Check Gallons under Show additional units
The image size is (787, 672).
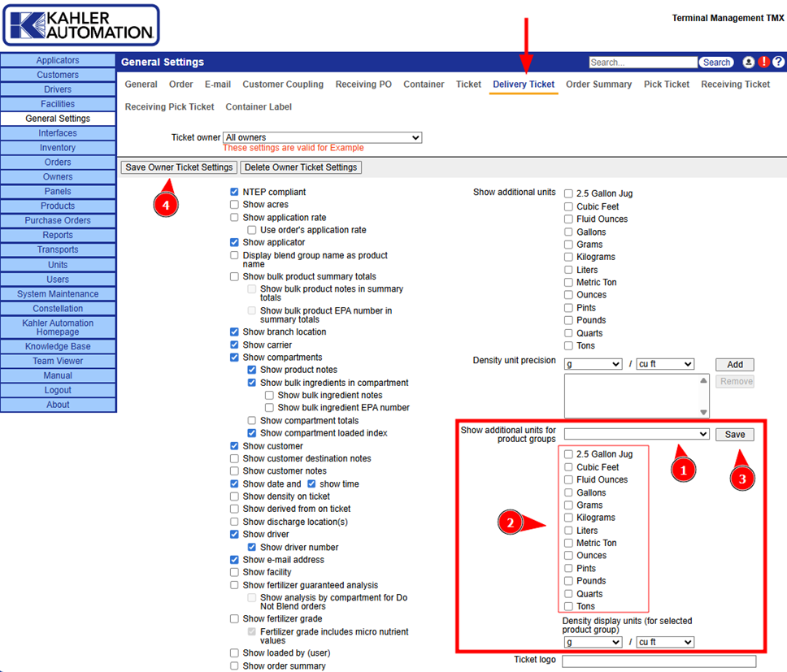(569, 232)
